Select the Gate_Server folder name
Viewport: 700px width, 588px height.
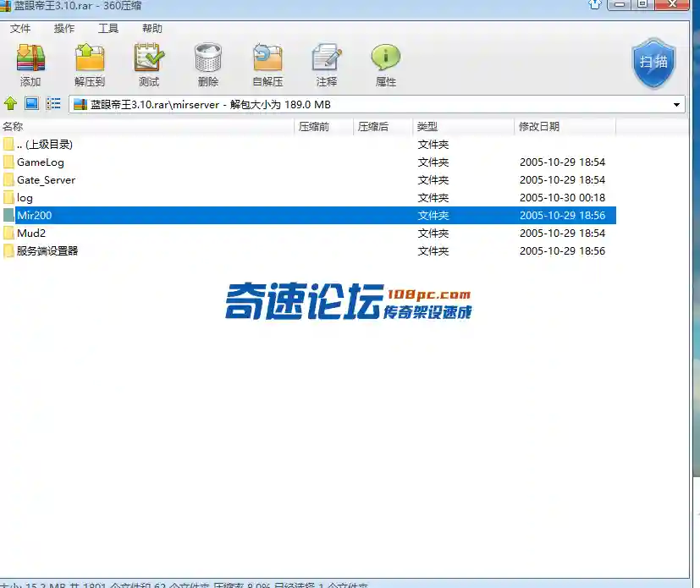tap(46, 180)
